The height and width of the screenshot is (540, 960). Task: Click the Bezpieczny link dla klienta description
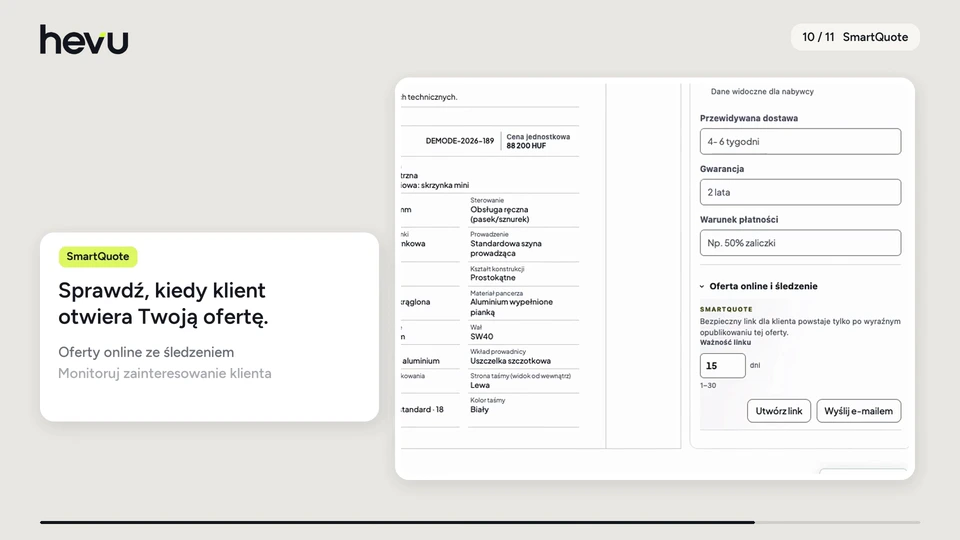pos(800,326)
